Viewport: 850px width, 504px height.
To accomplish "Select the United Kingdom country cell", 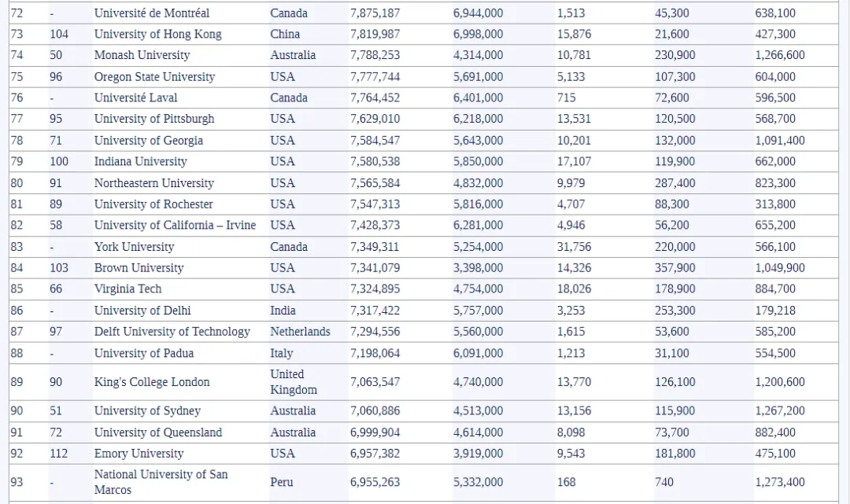I will (294, 382).
